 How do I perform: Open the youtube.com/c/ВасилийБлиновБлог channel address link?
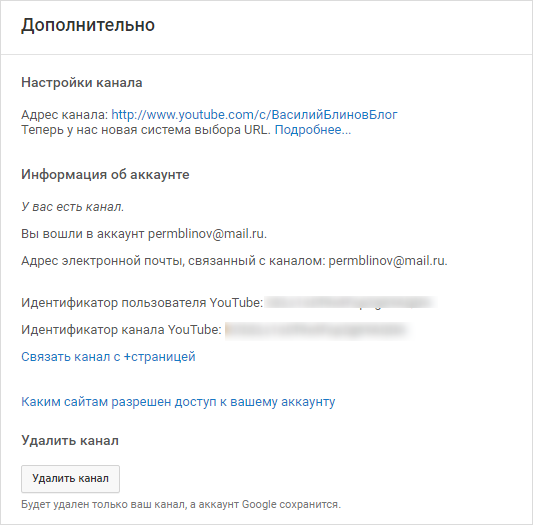pyautogui.click(x=254, y=115)
